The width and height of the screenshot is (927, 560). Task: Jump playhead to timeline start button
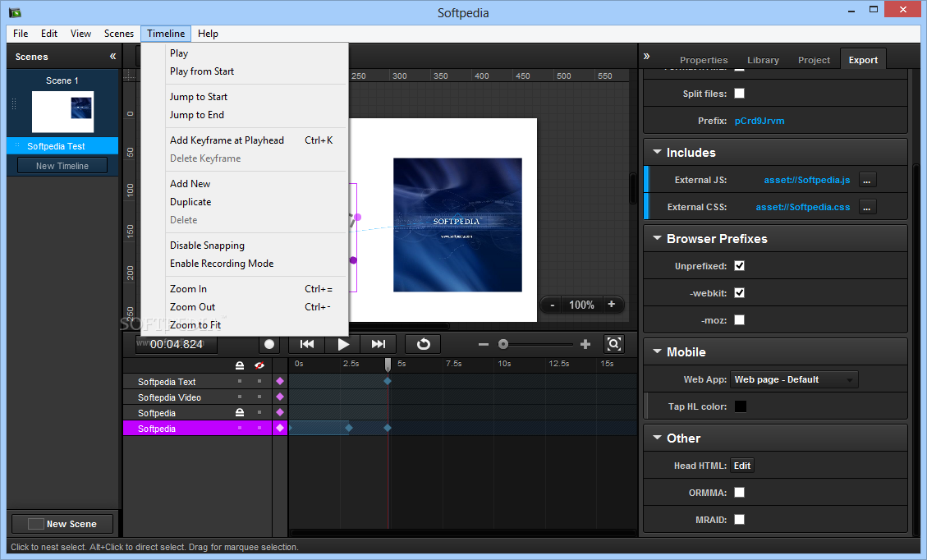point(307,344)
